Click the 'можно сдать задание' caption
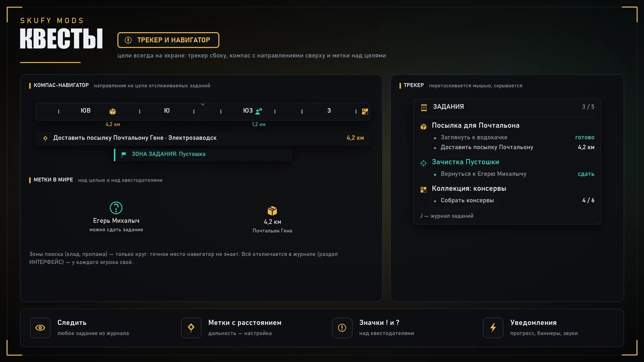This screenshot has height=362, width=644. pos(116,230)
